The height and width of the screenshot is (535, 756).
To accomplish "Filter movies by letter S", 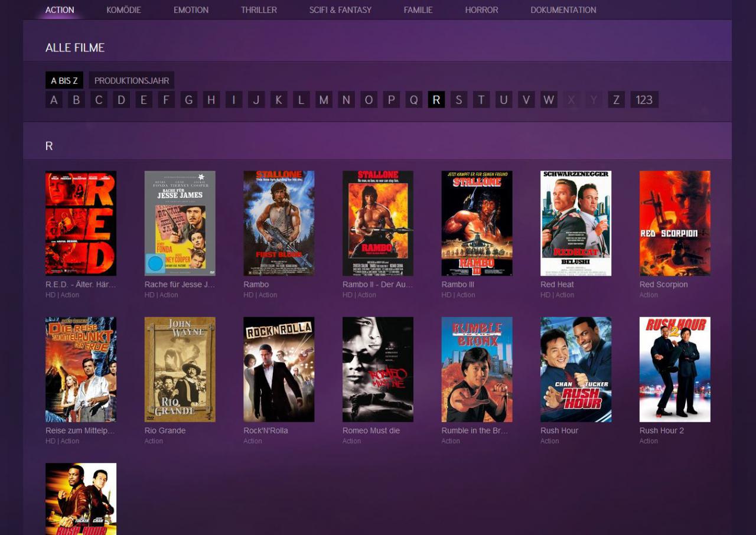I will 459,100.
